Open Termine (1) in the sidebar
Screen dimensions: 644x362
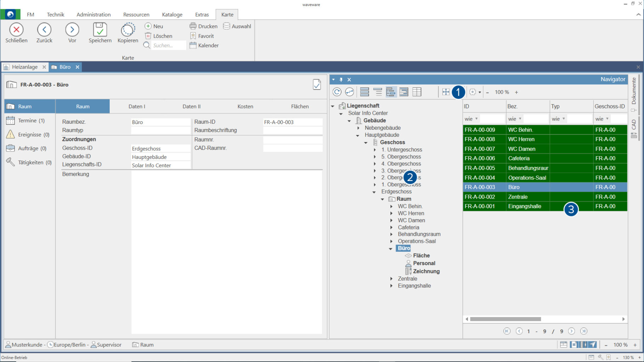(x=31, y=121)
